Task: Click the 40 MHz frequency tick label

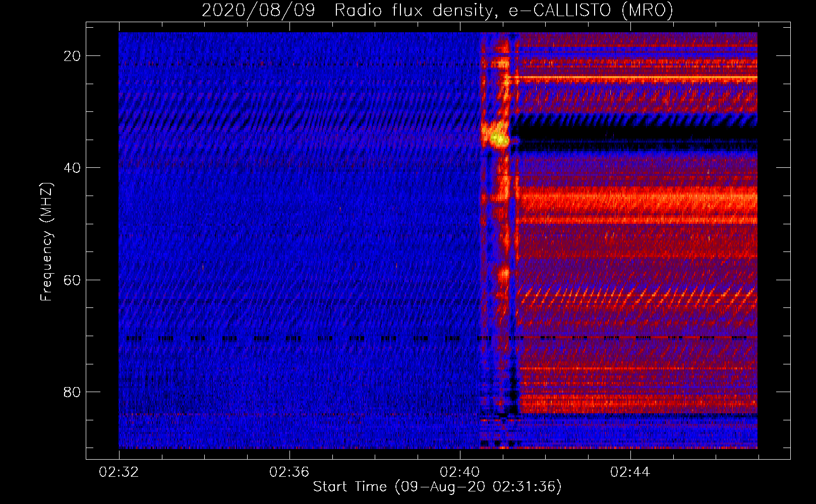Action: 72,168
